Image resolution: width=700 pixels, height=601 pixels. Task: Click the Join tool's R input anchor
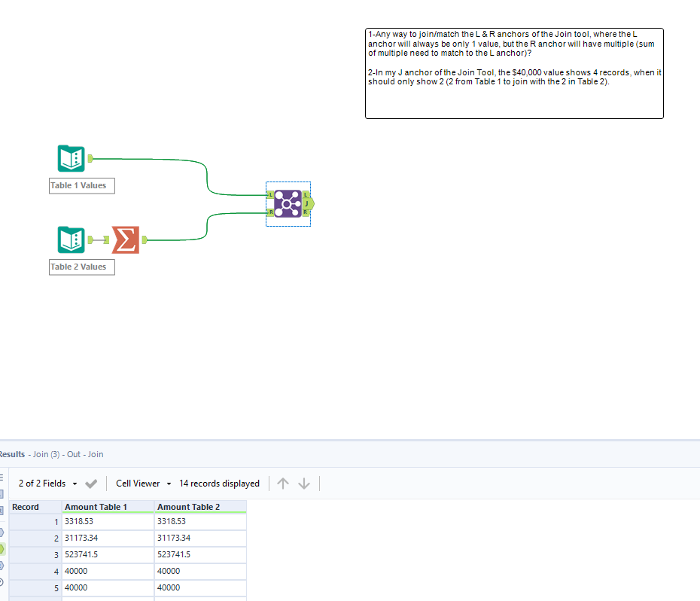coord(270,213)
